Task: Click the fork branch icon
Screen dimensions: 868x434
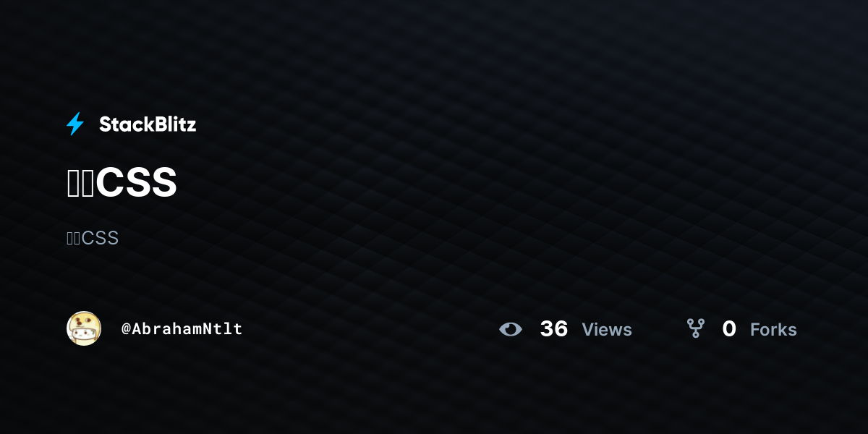Action: click(x=696, y=328)
